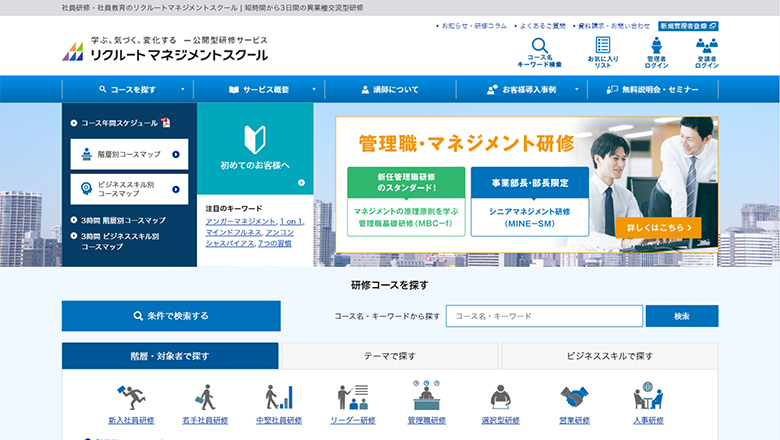Select the 営業研修 handshake icon
This screenshot has width=780, height=440.
(x=574, y=397)
